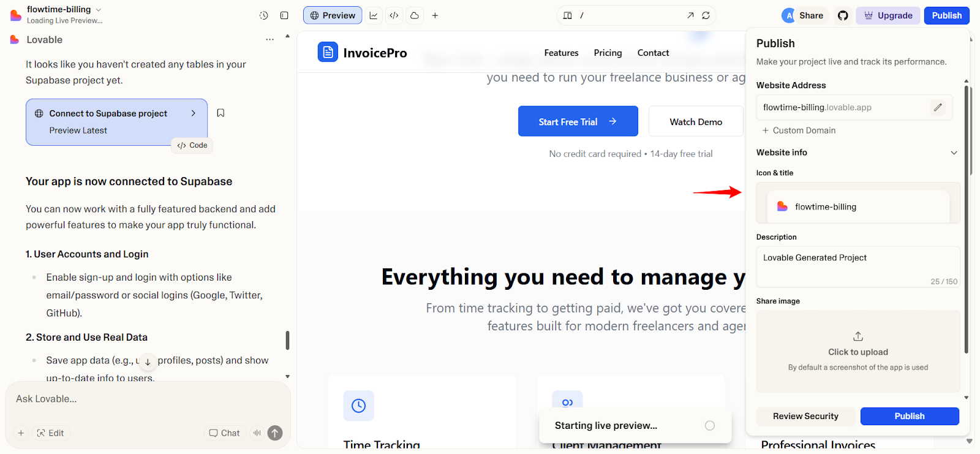Collapse the Website info section
Image resolution: width=980 pixels, height=454 pixels.
pos(954,153)
